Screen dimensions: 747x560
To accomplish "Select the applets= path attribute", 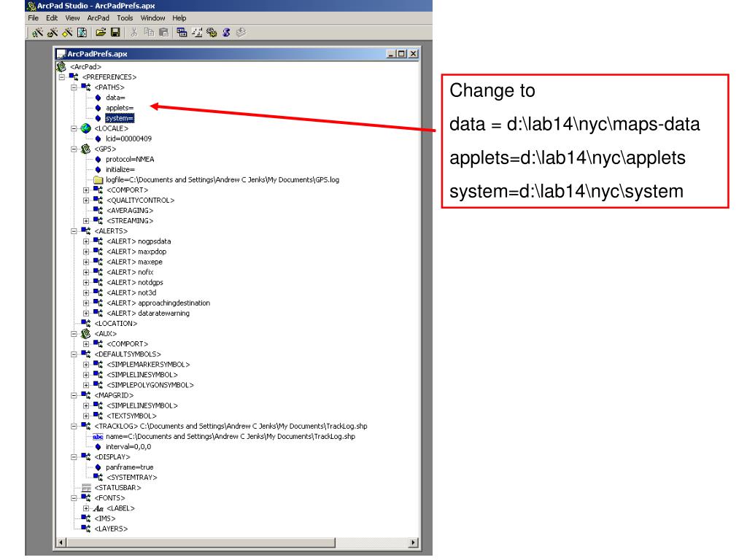I will (120, 108).
